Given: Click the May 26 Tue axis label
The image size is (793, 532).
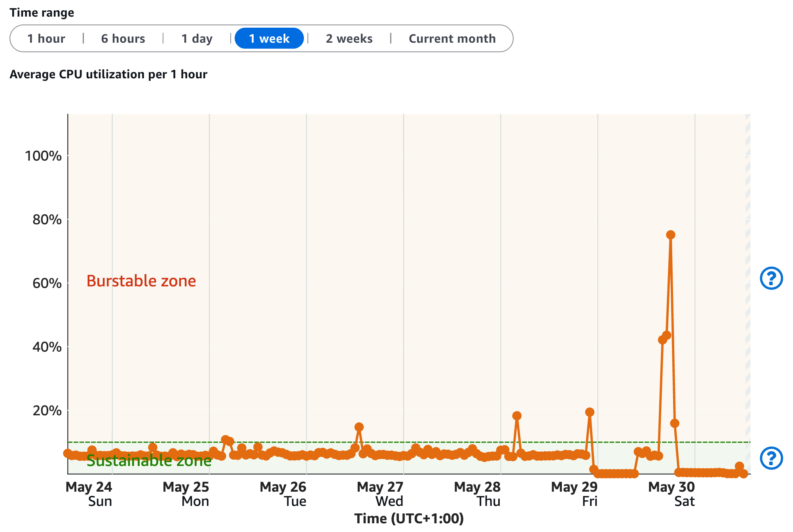Looking at the screenshot, I should [283, 494].
